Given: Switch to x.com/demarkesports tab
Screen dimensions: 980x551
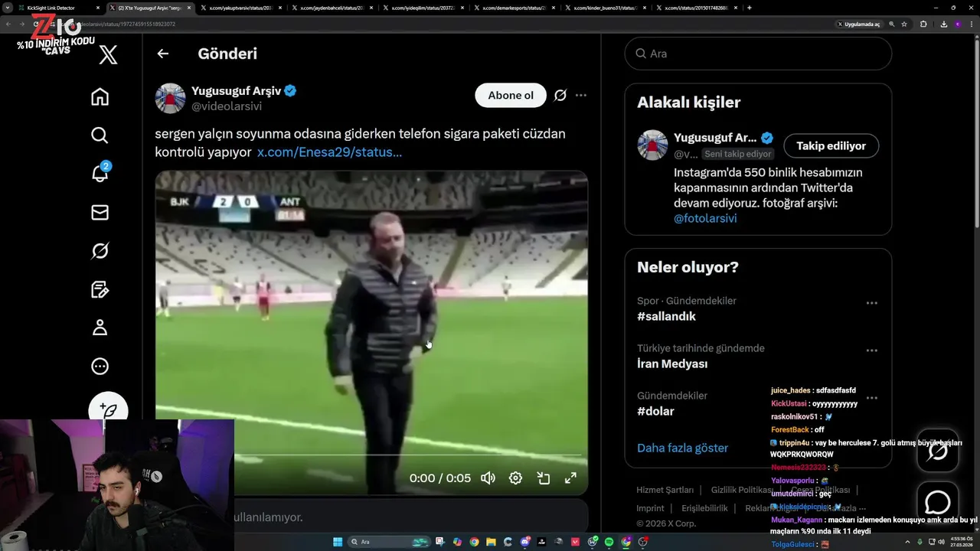Looking at the screenshot, I should coord(514,8).
